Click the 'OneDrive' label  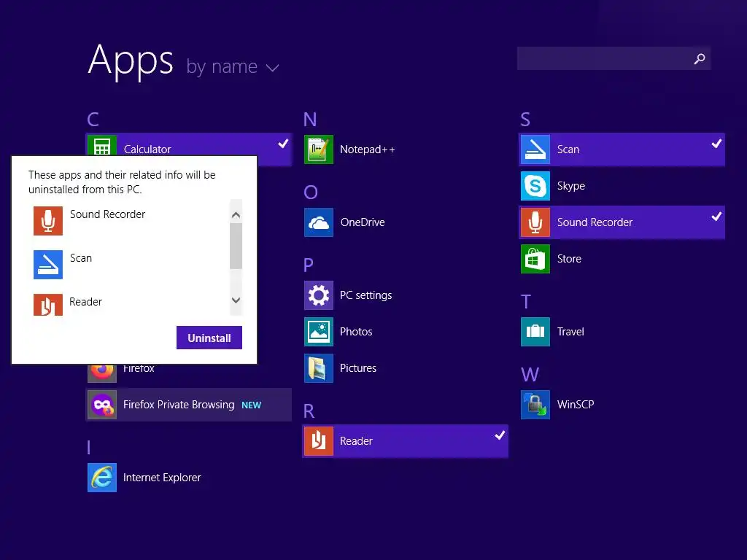pos(363,222)
